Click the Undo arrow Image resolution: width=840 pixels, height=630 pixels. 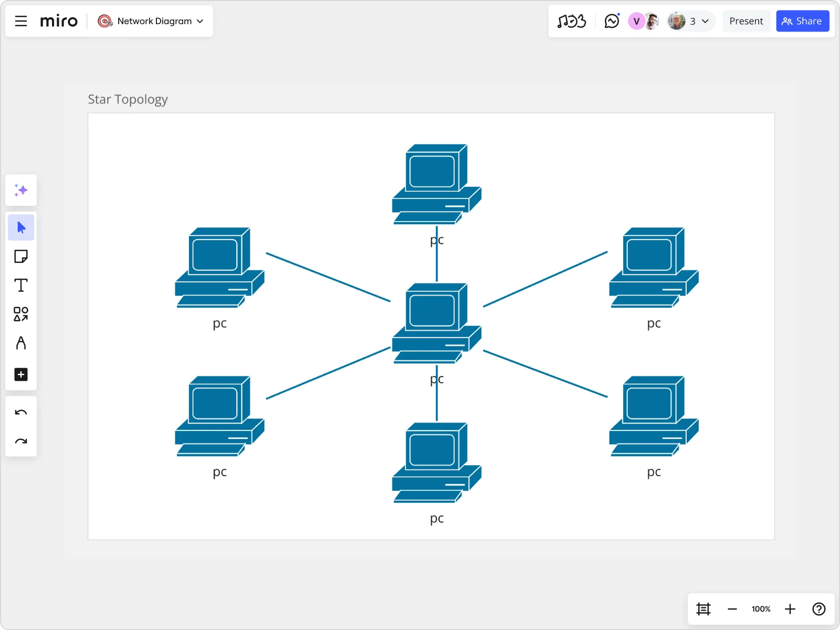click(21, 413)
